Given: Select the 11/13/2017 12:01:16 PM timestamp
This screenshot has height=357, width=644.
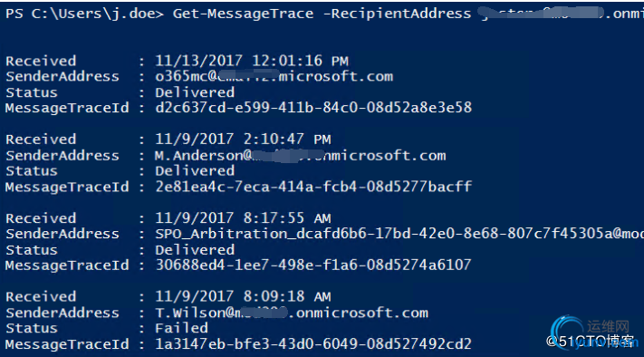Looking at the screenshot, I should [x=252, y=61].
